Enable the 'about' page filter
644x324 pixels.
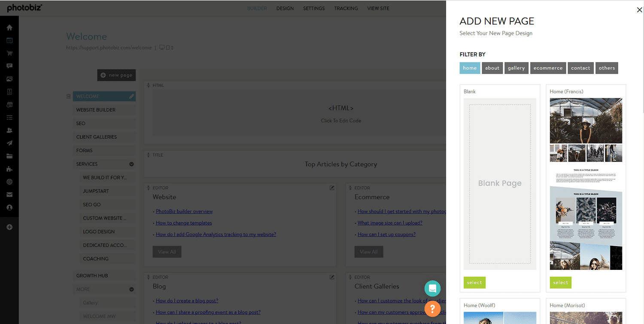click(x=492, y=67)
